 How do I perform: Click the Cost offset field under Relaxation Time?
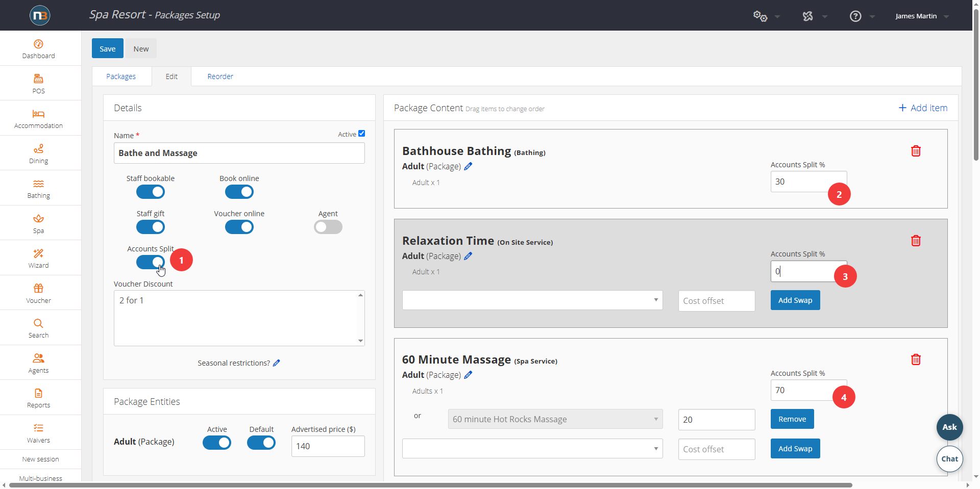coord(717,301)
